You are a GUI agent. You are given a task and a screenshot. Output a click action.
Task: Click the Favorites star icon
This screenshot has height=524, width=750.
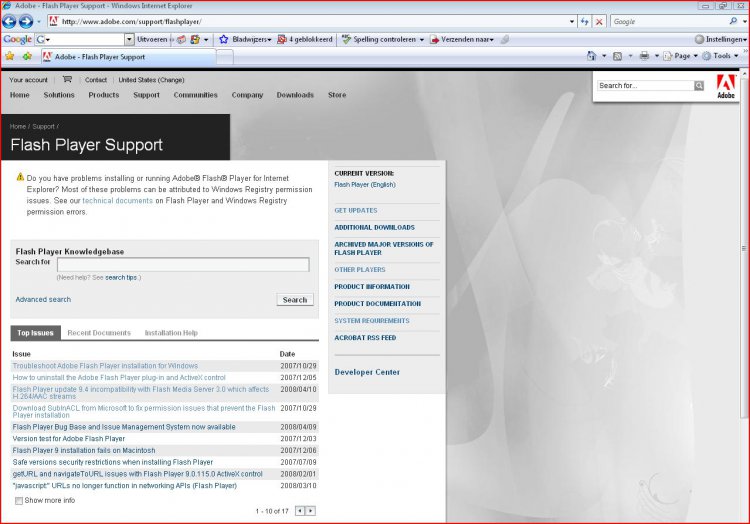pyautogui.click(x=10, y=56)
